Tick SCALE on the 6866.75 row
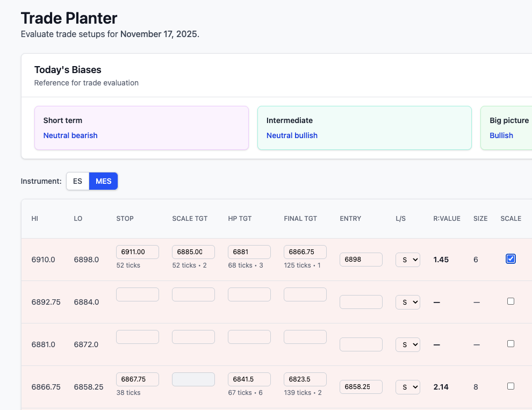The width and height of the screenshot is (532, 410). 511,386
